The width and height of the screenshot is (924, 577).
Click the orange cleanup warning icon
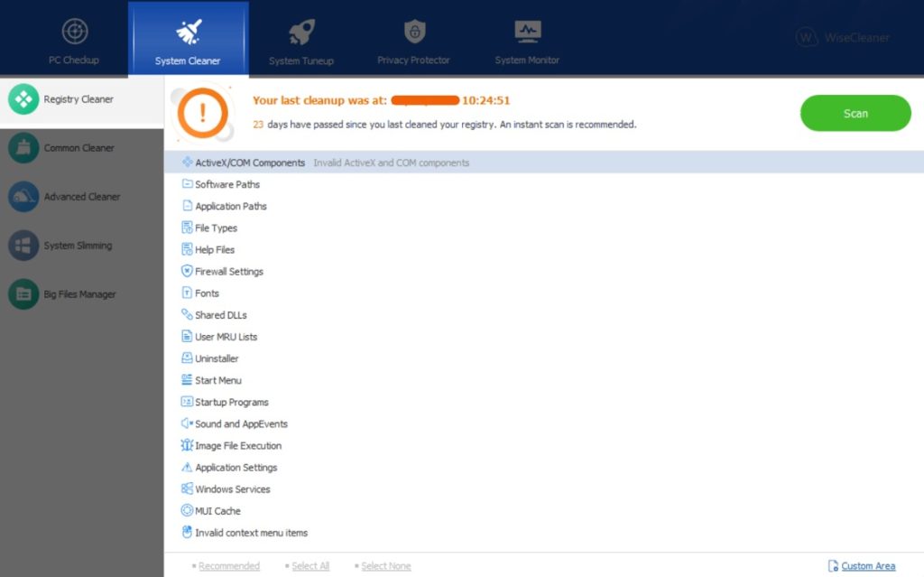(x=202, y=110)
